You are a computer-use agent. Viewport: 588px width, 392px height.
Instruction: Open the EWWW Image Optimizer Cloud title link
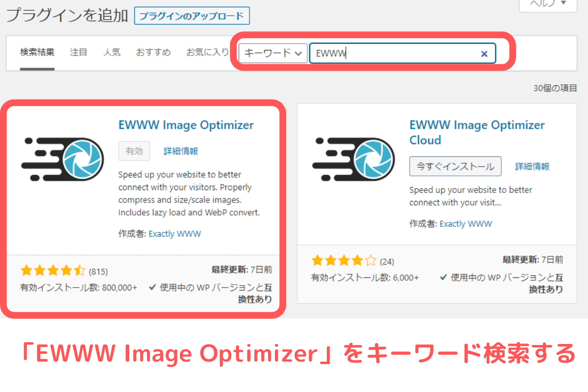[x=477, y=132]
